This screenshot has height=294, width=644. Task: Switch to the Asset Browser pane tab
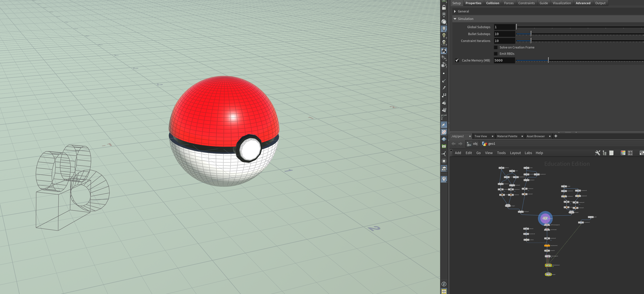pyautogui.click(x=535, y=136)
